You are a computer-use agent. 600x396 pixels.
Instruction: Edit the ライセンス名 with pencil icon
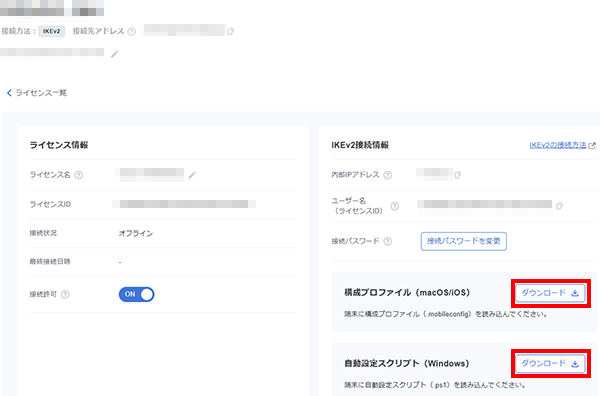pos(192,175)
